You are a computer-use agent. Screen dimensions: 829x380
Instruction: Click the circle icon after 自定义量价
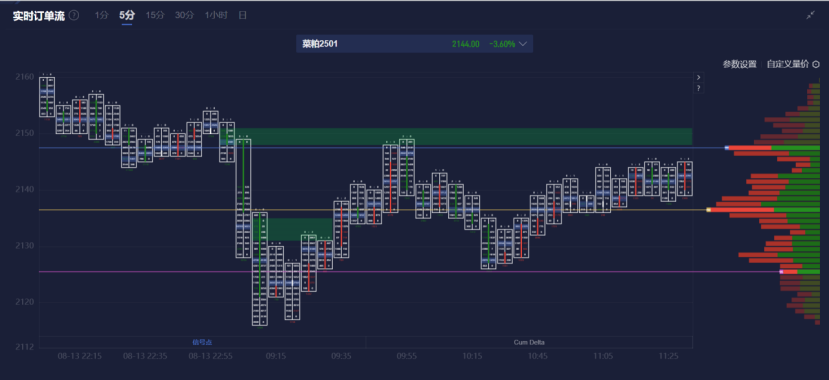point(816,64)
